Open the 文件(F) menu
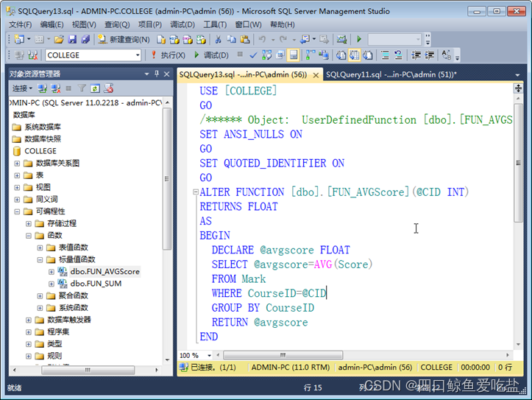The image size is (532, 400). click(x=21, y=25)
